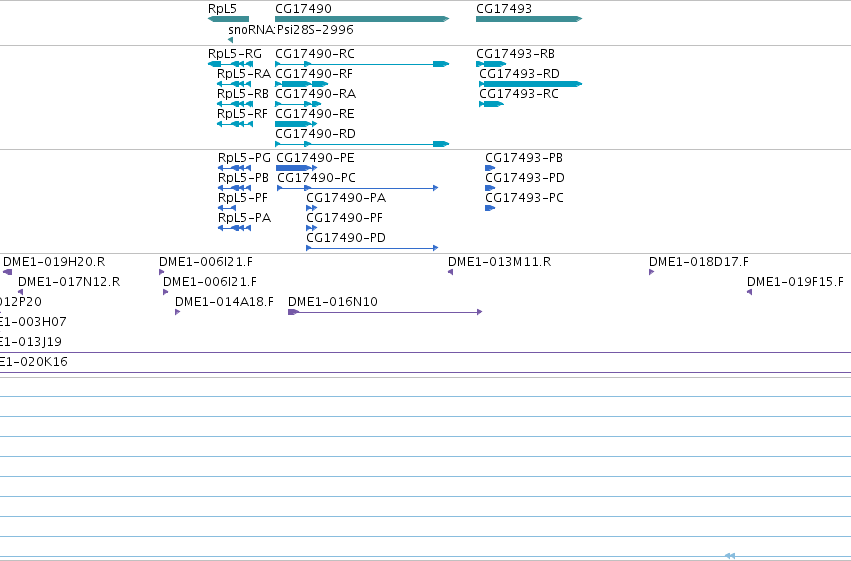Select transcript RpL5-RG
Viewport: 851px width, 561px height.
pos(235,54)
